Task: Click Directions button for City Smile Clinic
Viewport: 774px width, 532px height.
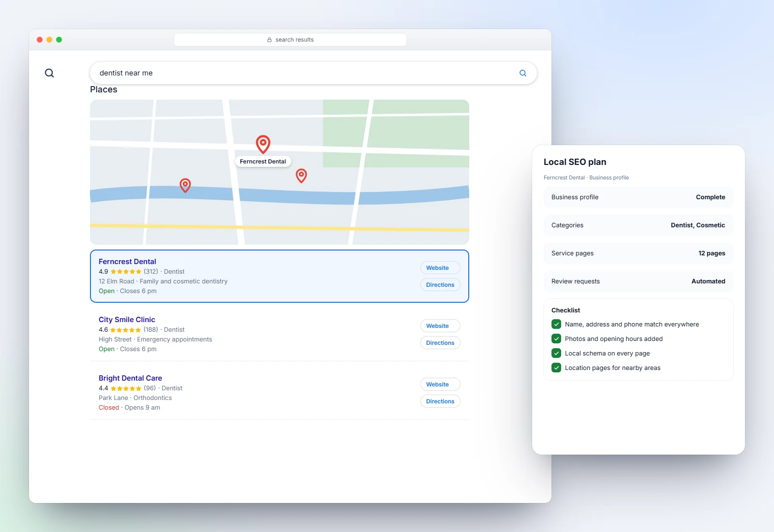Action: (440, 343)
